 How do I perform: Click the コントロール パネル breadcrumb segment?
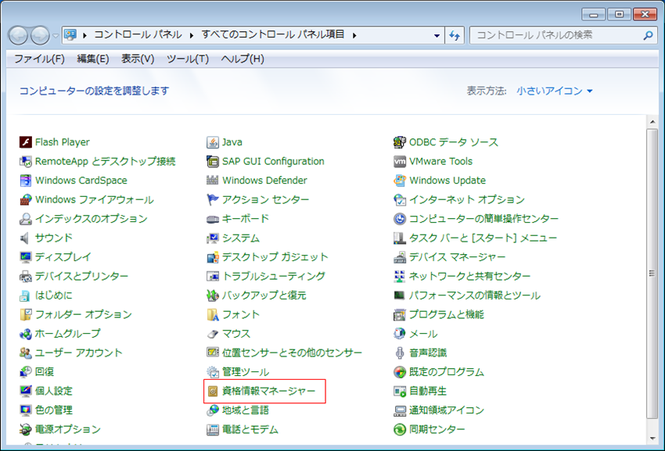coord(138,35)
